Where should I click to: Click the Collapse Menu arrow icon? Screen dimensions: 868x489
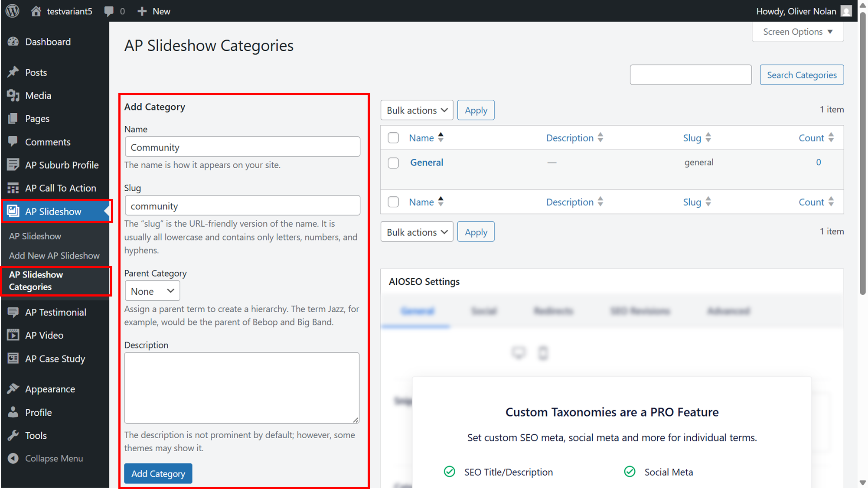point(13,458)
